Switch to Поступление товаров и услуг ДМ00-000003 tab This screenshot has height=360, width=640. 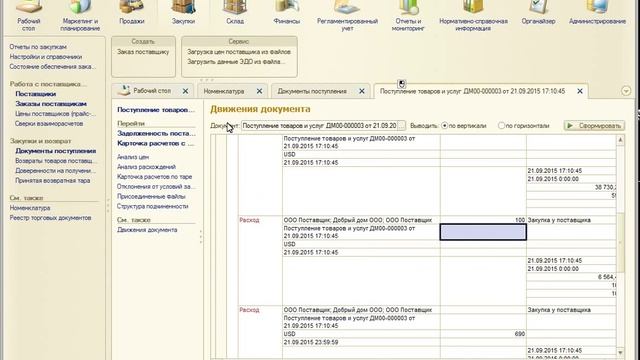[472, 91]
